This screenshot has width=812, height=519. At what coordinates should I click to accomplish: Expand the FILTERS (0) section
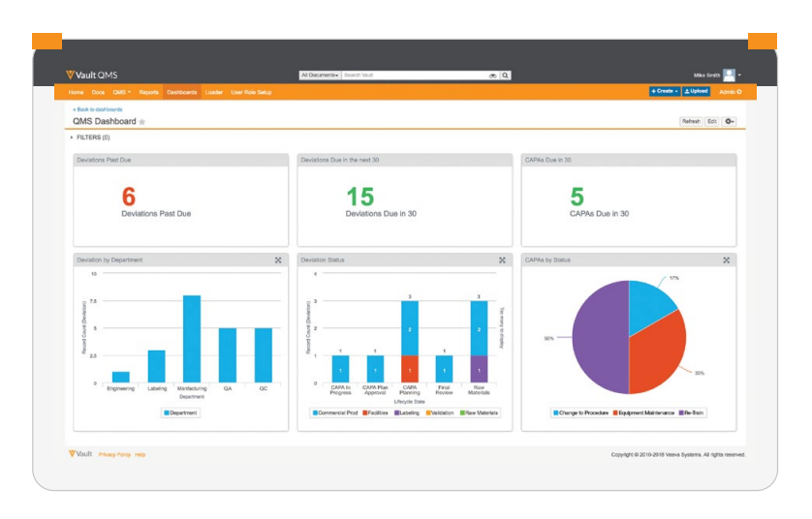click(x=90, y=137)
